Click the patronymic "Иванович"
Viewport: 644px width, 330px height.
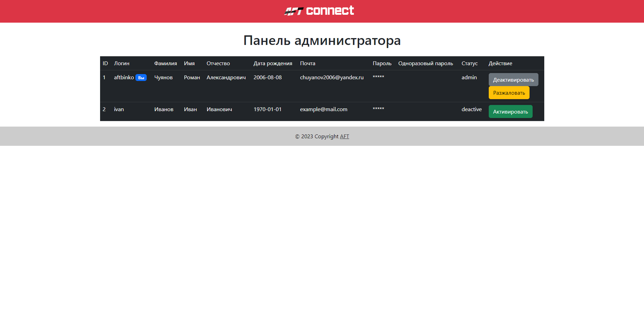(x=219, y=109)
